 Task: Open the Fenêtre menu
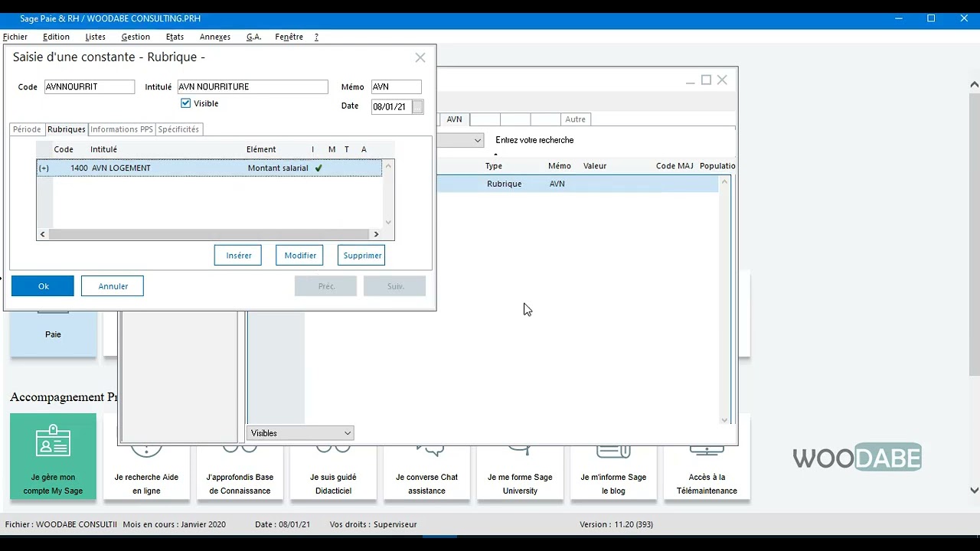pos(289,37)
